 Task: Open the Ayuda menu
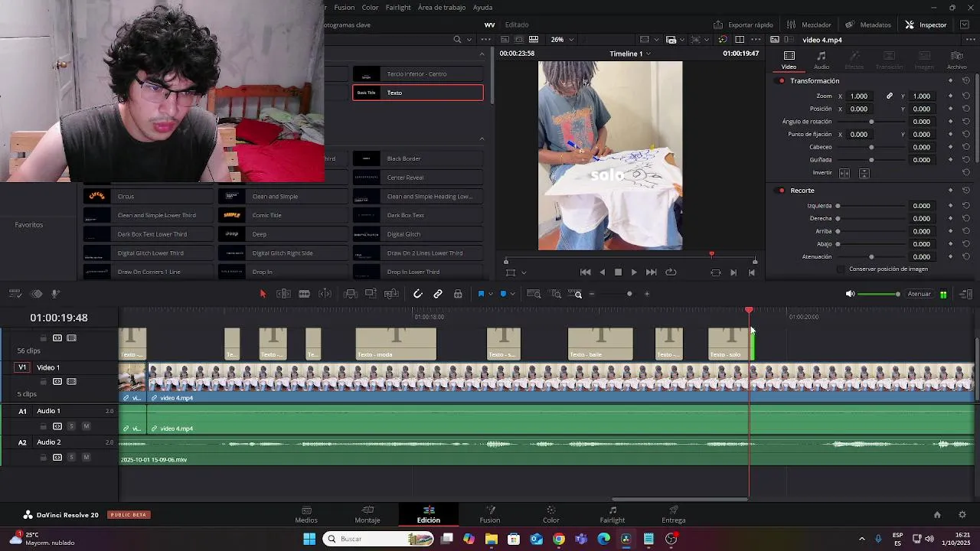coord(482,8)
